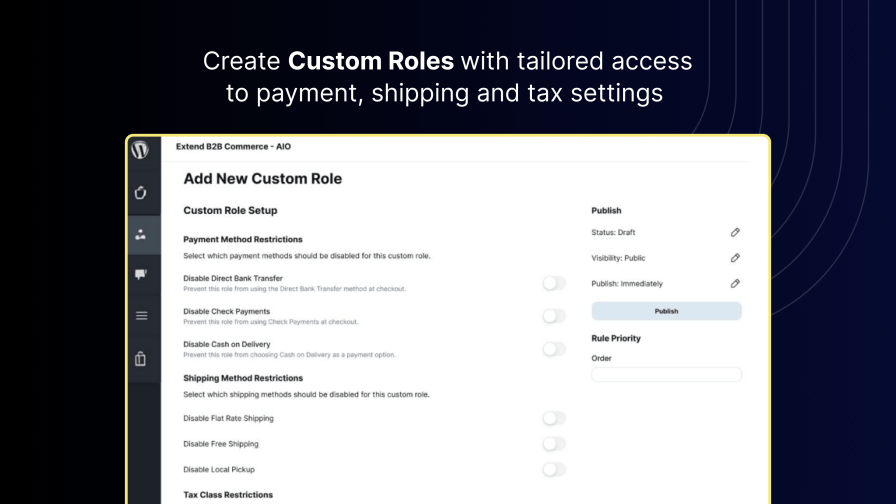
Task: Click the Rule Priority Order input field
Action: pyautogui.click(x=666, y=375)
